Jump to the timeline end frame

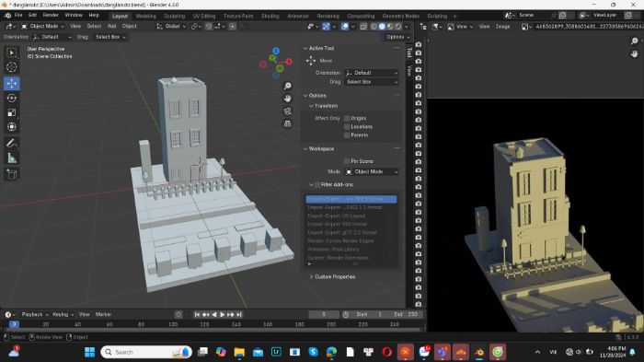pyautogui.click(x=239, y=314)
